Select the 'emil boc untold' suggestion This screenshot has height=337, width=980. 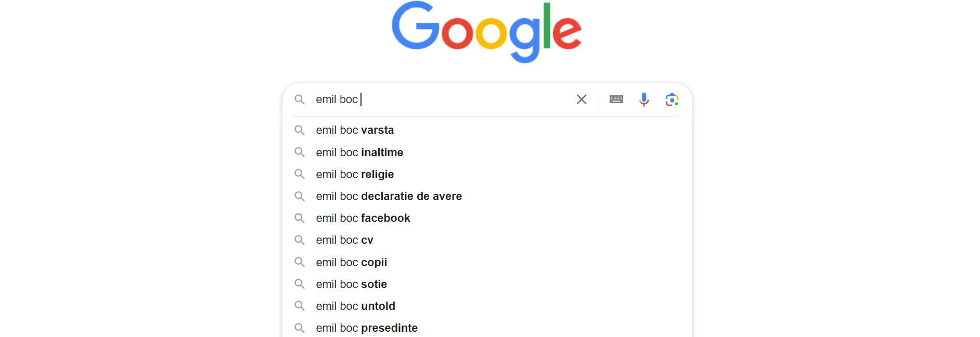click(x=356, y=306)
